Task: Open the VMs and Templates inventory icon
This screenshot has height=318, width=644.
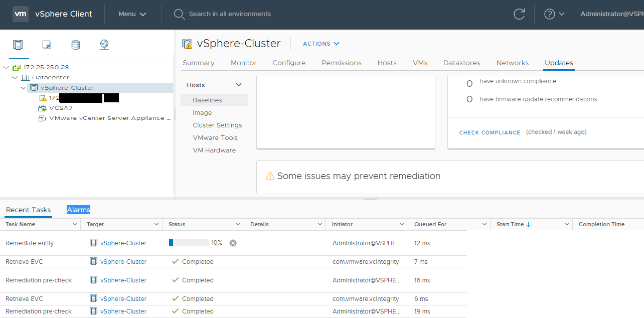Action: coord(47,45)
